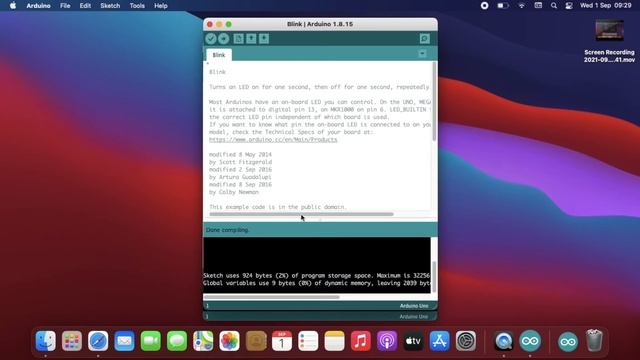Open Control Center icon in menu bar
The image size is (640, 360).
(569, 6)
